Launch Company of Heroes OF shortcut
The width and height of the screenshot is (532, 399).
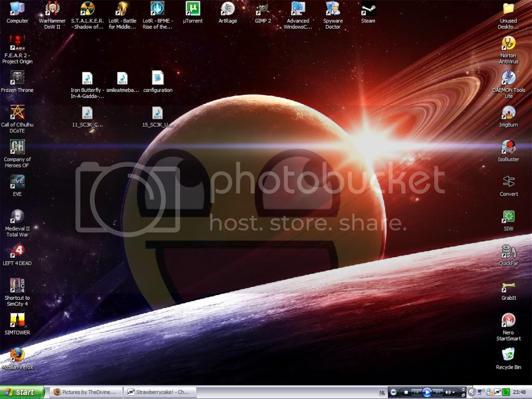[x=17, y=154]
